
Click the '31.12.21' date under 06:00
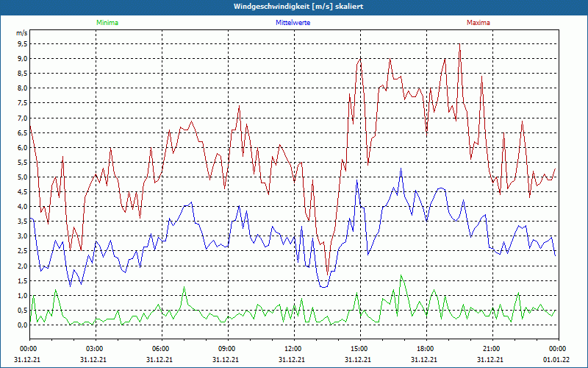[x=159, y=360]
